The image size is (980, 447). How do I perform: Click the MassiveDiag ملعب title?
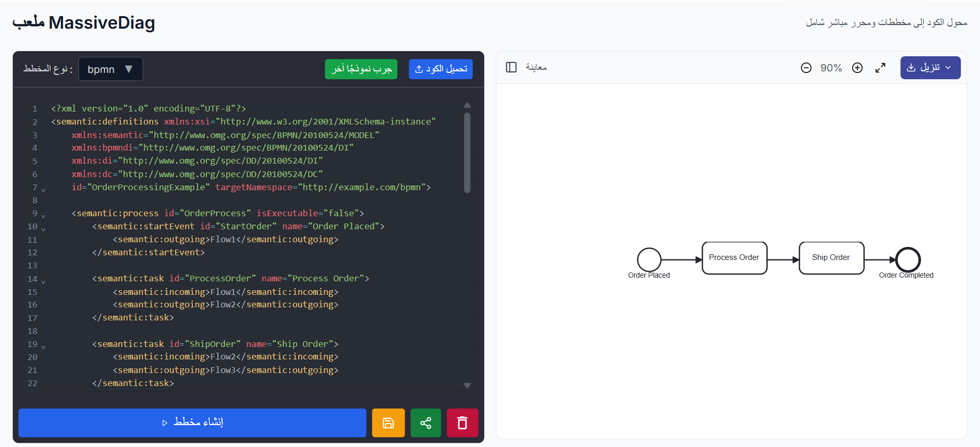pyautogui.click(x=84, y=22)
